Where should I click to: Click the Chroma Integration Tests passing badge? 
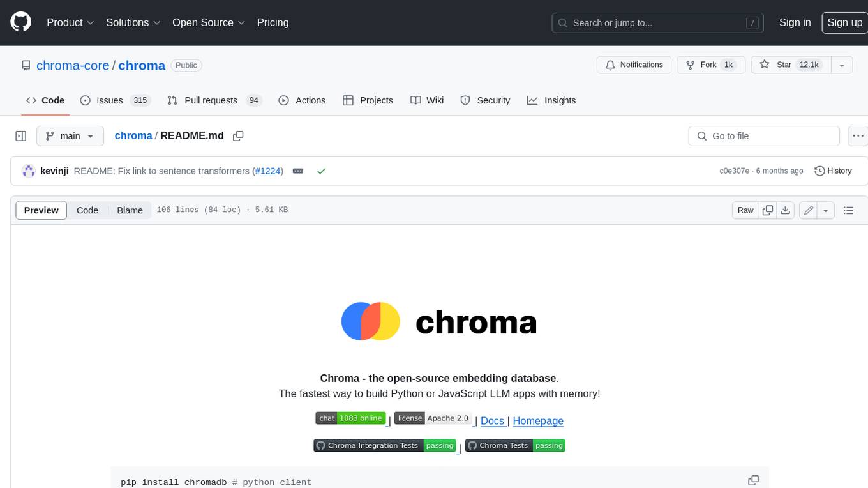coord(385,445)
